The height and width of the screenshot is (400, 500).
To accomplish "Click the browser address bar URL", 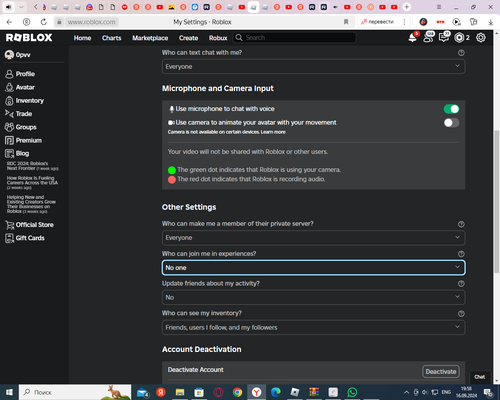I will point(92,22).
